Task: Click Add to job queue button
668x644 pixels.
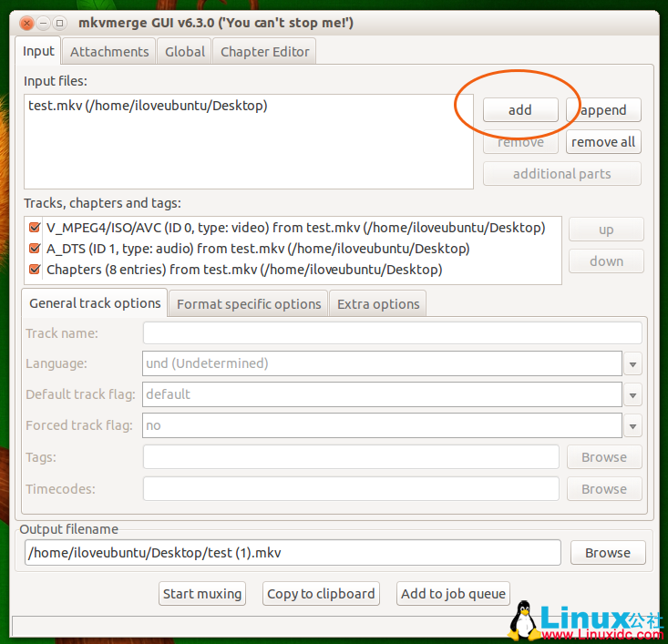Action: click(453, 594)
